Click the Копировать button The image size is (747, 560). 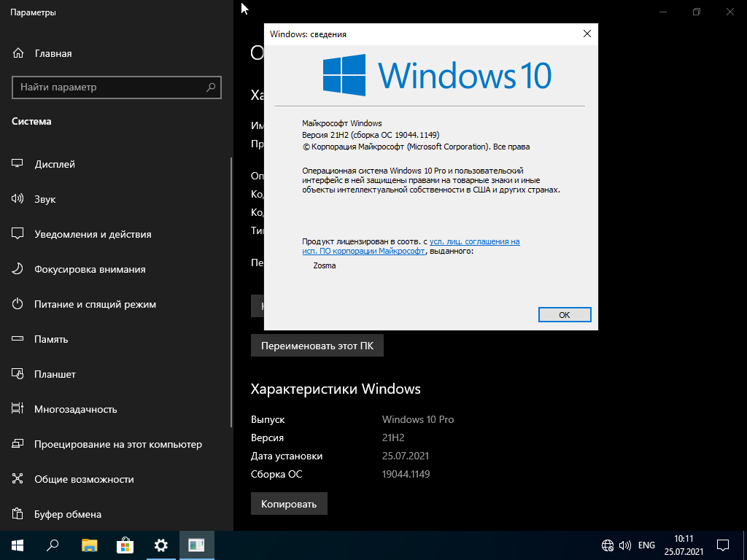(289, 503)
